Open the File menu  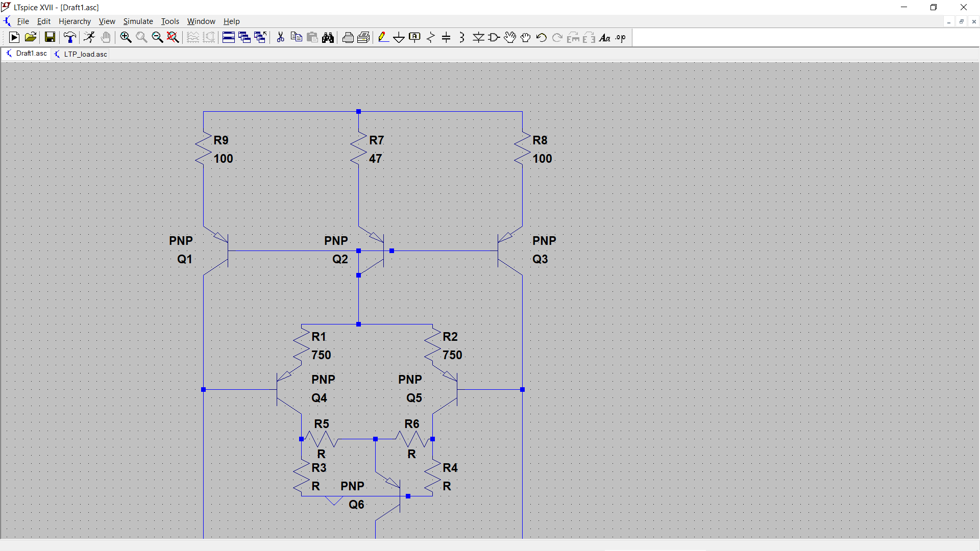(x=23, y=21)
